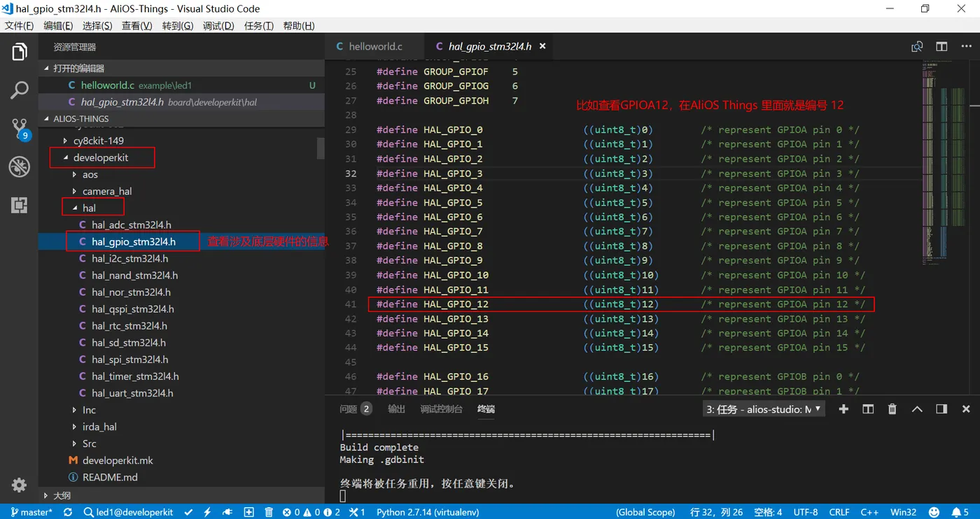Click led1@developerkit build target in status bar
Screen dimensions: 980x519
(x=128, y=512)
